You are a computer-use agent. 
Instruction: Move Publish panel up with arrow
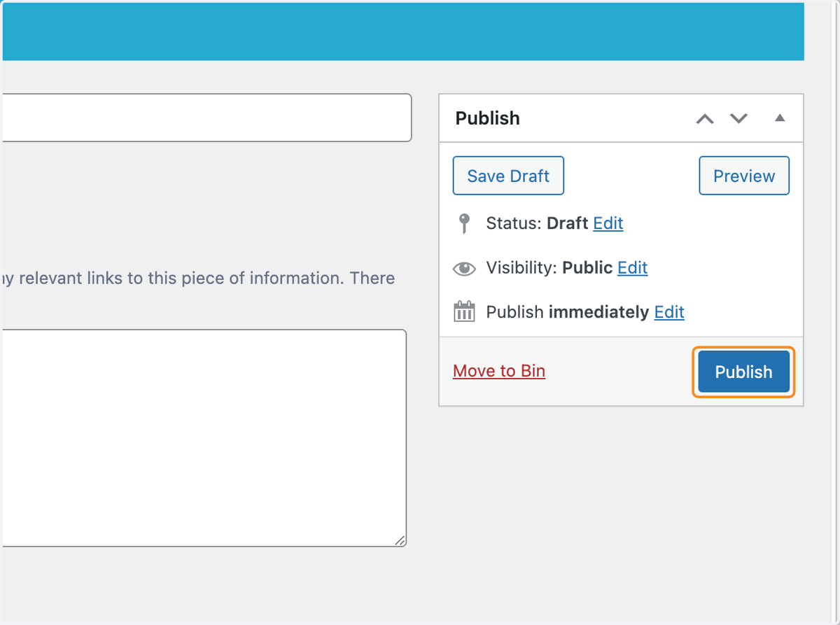(705, 118)
